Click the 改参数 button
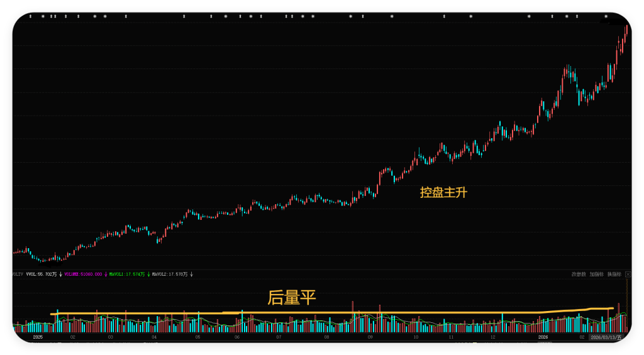The height and width of the screenshot is (355, 644). (579, 274)
